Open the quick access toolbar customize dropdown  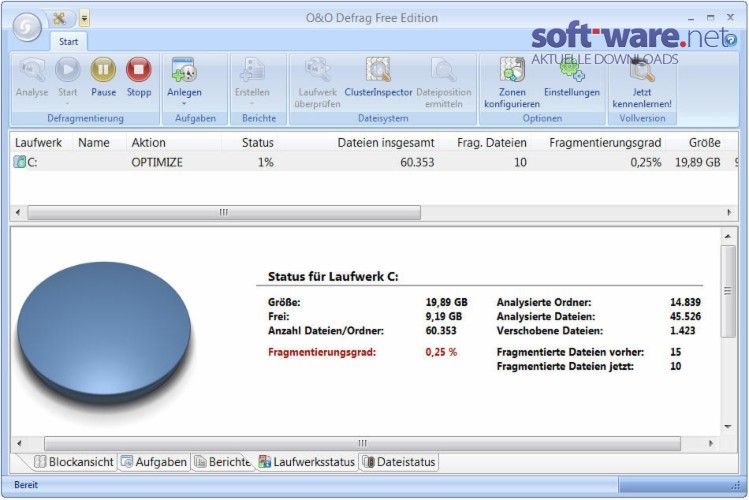pos(84,19)
